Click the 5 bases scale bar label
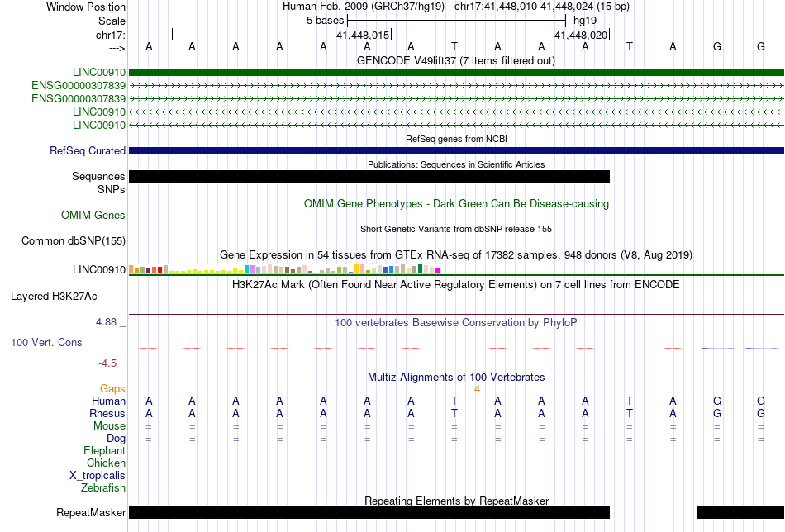The image size is (785, 532). (x=326, y=21)
